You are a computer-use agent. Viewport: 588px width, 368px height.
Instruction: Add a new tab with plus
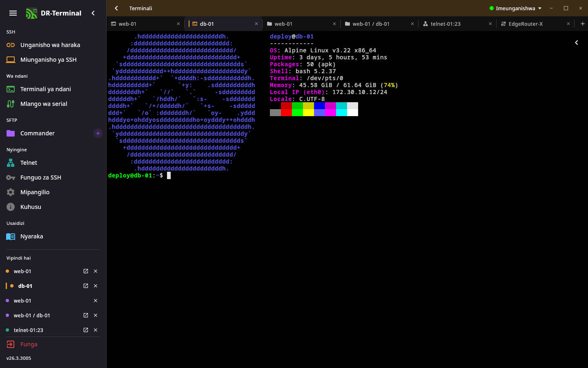pos(583,24)
